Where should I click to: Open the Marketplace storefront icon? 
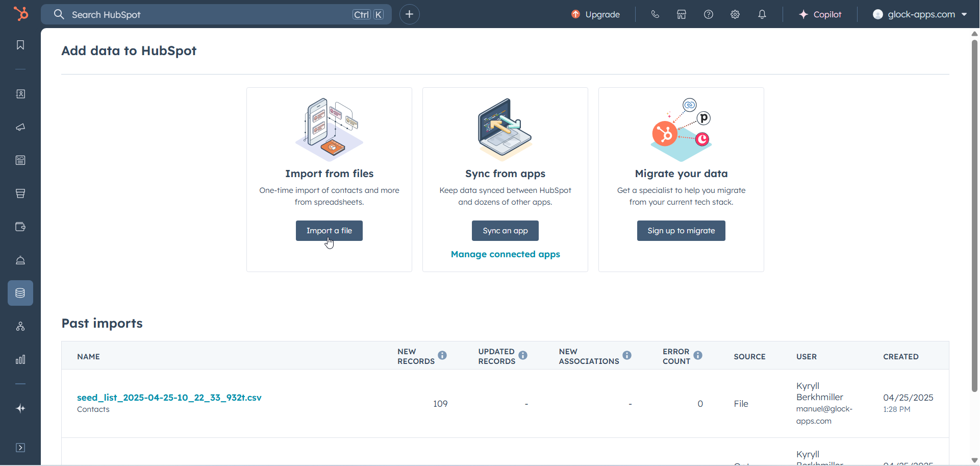(x=682, y=14)
